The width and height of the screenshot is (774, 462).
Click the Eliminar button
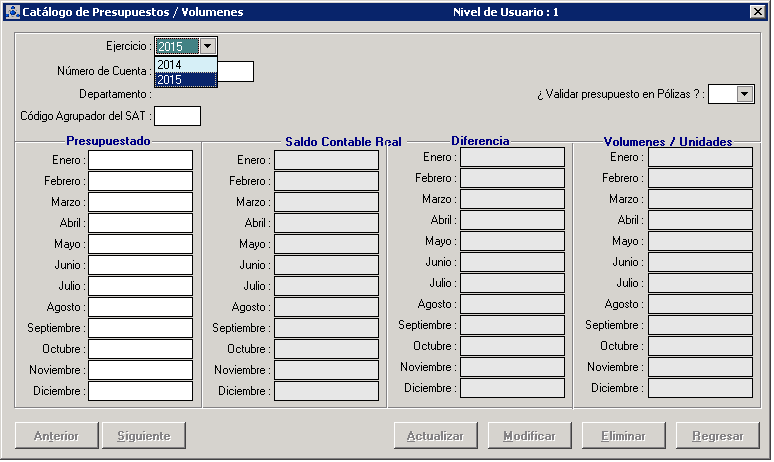pos(623,436)
